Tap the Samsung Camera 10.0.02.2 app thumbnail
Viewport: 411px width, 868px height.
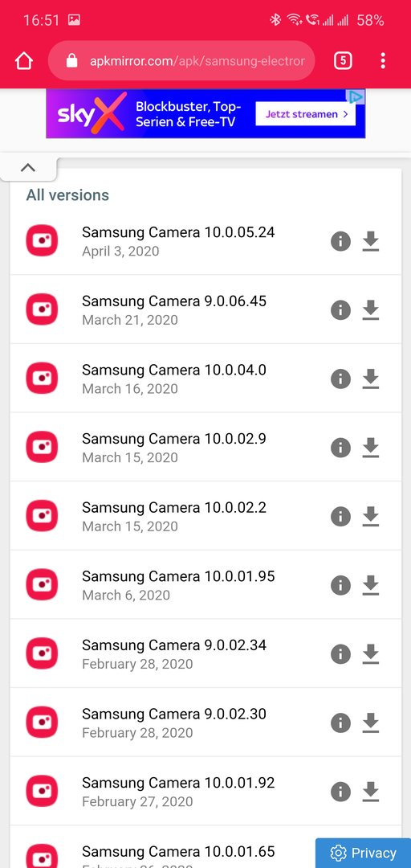pyautogui.click(x=42, y=516)
